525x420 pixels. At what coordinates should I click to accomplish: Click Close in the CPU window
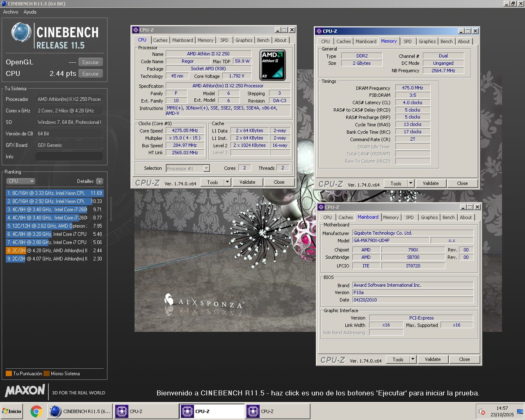[x=279, y=183]
